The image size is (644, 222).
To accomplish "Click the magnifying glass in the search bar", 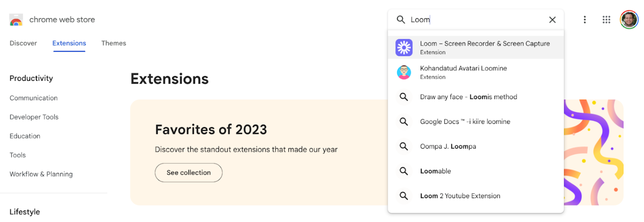I will (401, 19).
